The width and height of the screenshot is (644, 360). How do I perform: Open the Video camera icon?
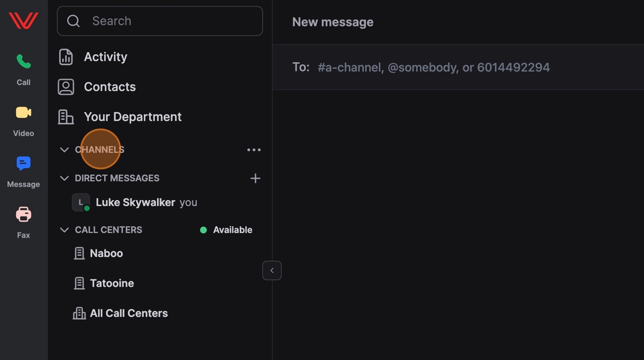click(24, 113)
